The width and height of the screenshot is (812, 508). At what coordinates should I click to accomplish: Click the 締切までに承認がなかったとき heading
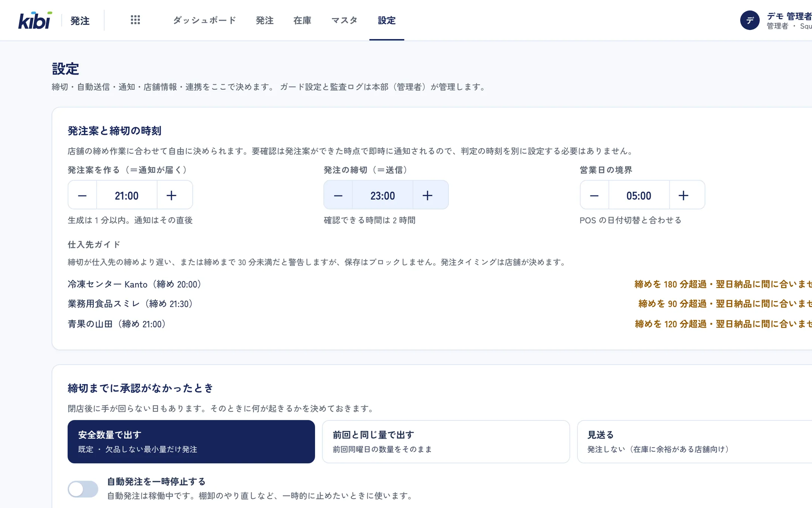pos(140,388)
